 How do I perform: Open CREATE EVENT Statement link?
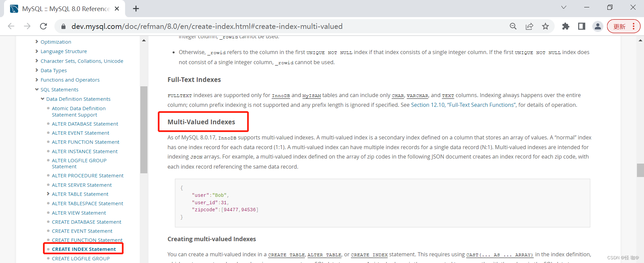[x=82, y=231]
